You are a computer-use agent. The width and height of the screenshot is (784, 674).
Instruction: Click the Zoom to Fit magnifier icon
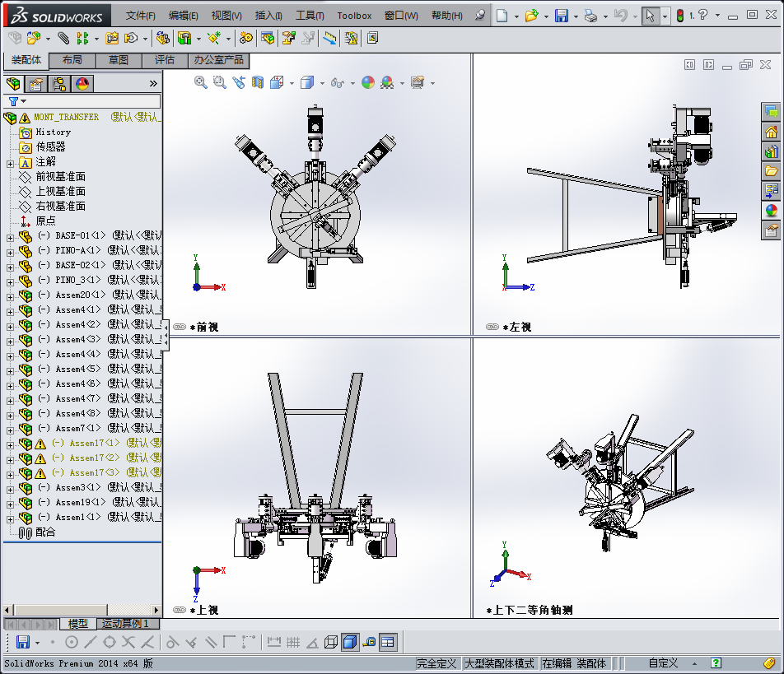click(x=200, y=82)
